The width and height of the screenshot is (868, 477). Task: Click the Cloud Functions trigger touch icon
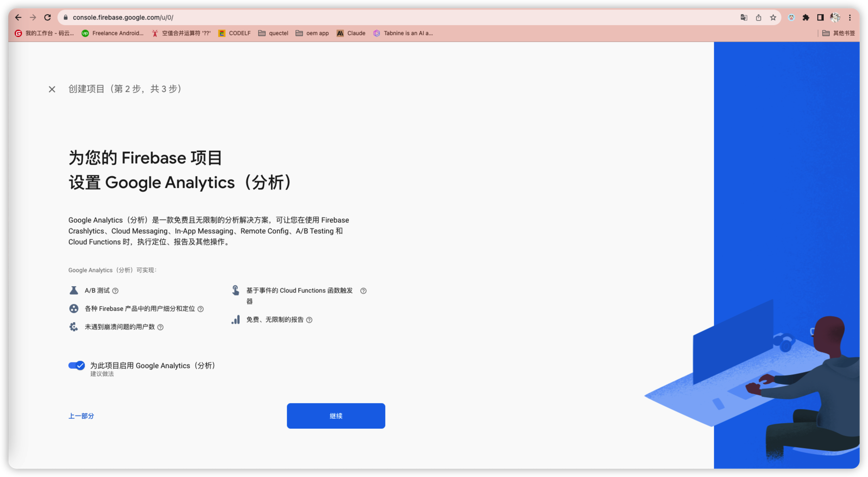(x=235, y=290)
